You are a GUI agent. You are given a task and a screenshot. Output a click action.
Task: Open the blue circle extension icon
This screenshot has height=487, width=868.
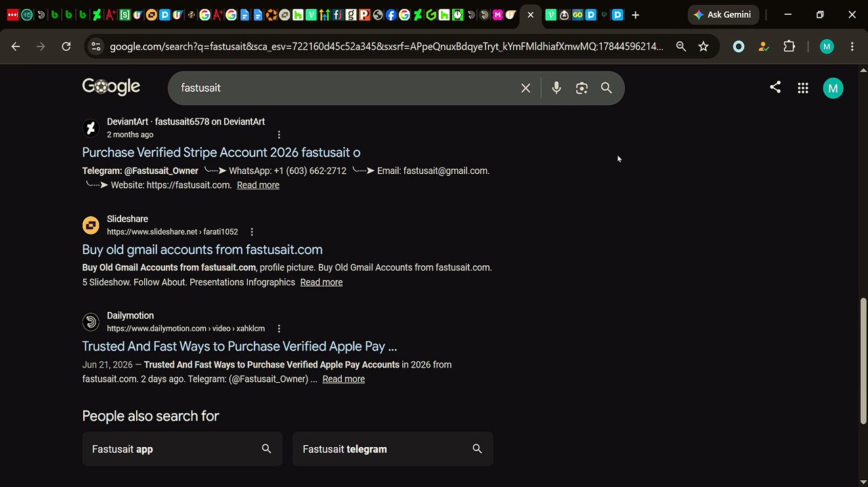(x=739, y=47)
